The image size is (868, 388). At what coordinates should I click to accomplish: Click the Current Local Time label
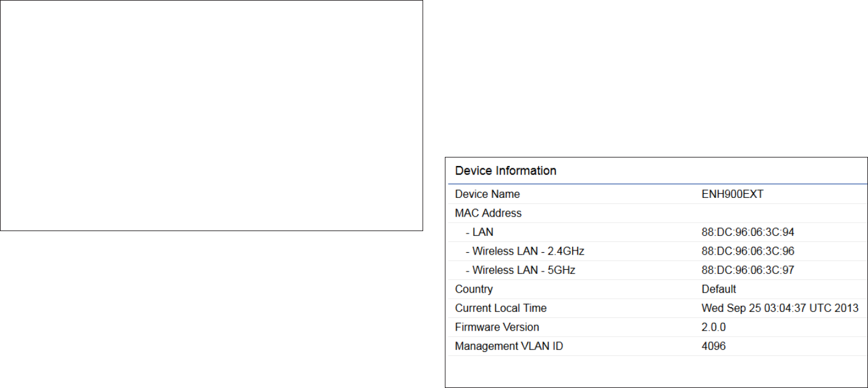(500, 308)
